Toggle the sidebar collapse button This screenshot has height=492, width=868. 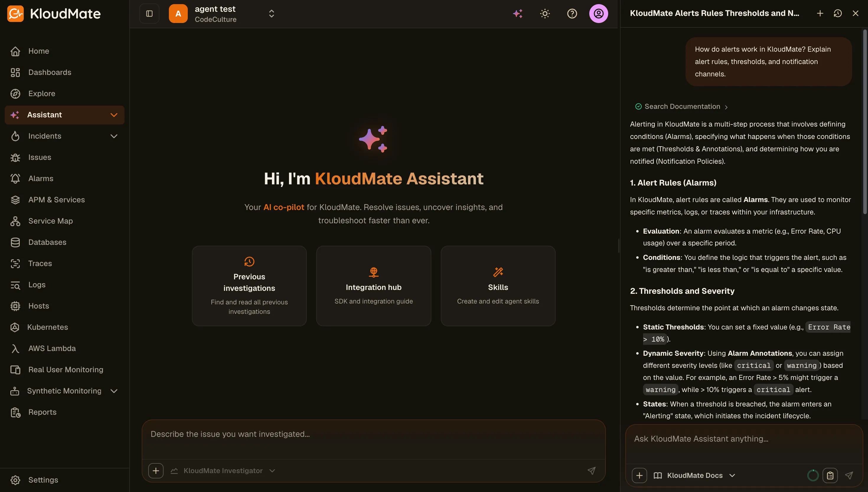(x=149, y=14)
